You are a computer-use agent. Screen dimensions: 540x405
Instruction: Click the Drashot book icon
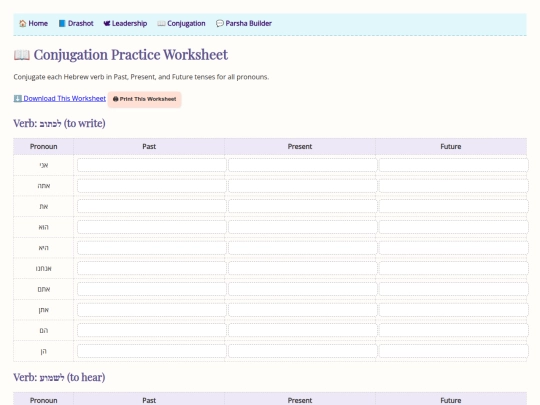coord(62,23)
